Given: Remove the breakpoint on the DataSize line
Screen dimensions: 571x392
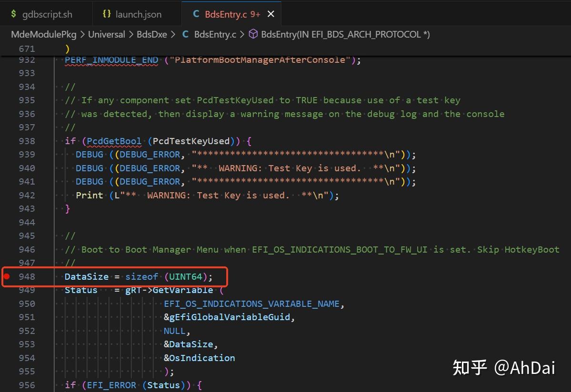Looking at the screenshot, I should click(x=6, y=276).
